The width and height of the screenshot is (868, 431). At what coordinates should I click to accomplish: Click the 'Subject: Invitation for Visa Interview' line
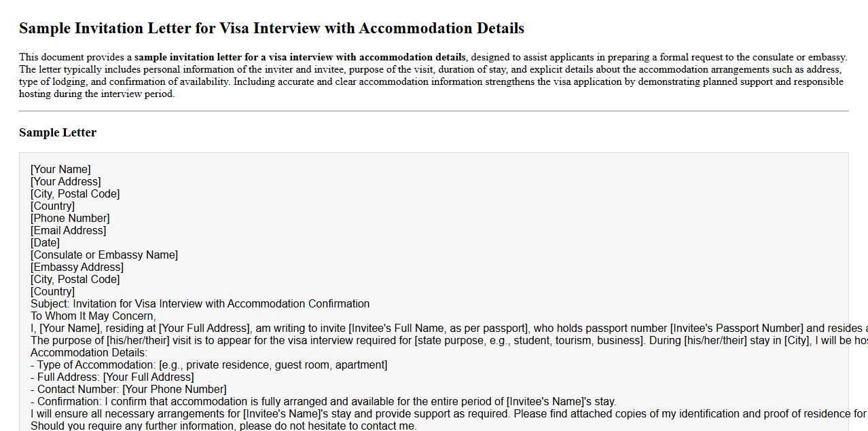[200, 304]
